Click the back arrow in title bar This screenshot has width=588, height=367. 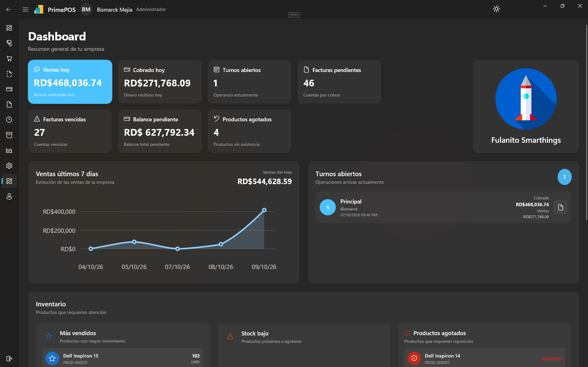click(x=9, y=9)
